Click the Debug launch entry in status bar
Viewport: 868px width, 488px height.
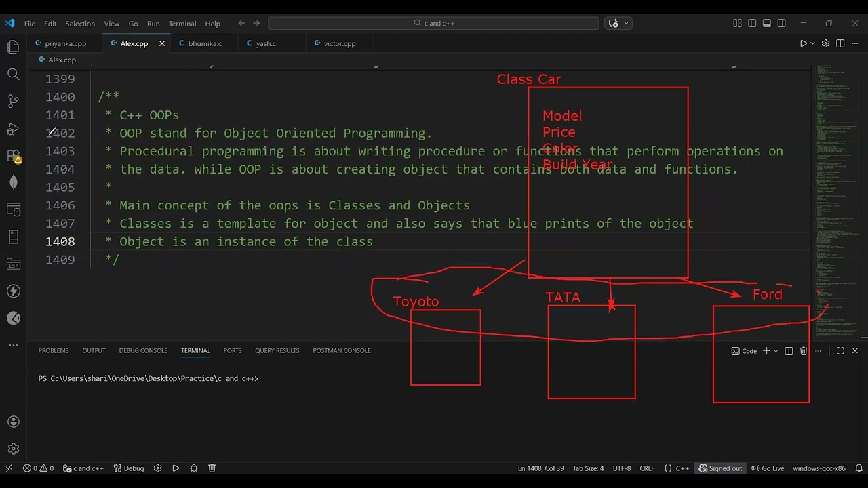point(129,468)
